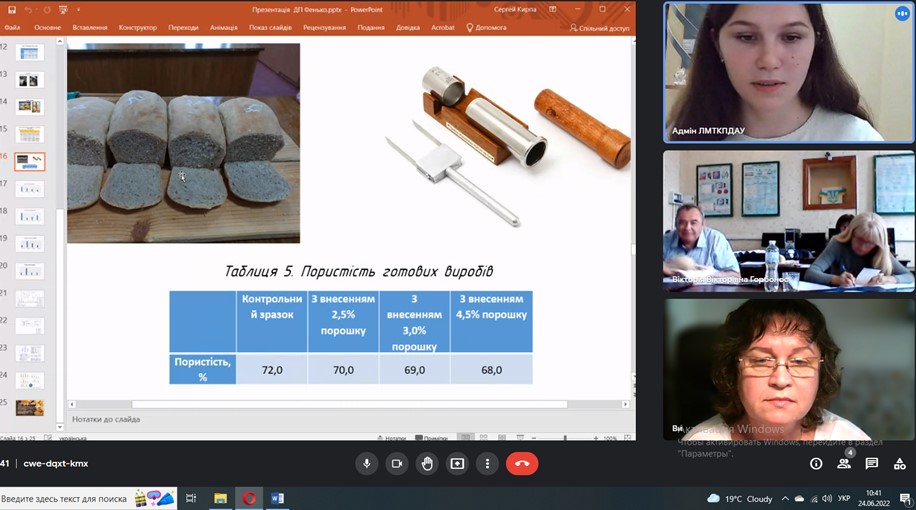
Task: Click the zoom slider in status bar
Action: click(x=565, y=438)
